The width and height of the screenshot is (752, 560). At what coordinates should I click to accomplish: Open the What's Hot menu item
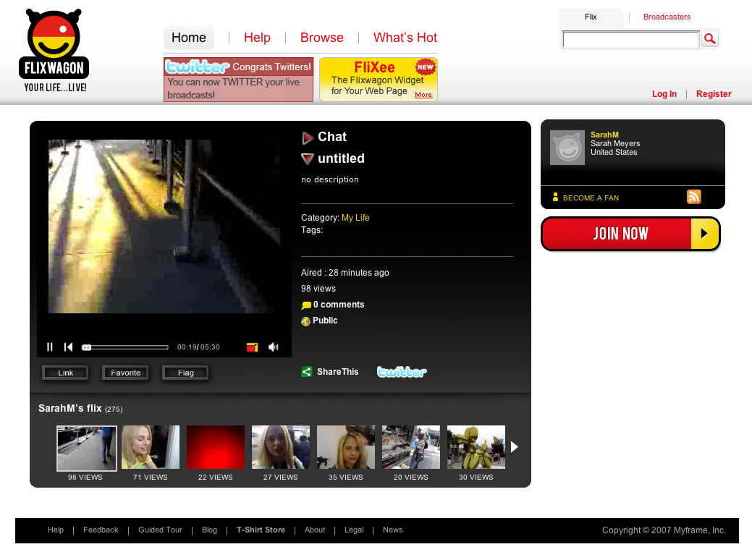coord(405,38)
